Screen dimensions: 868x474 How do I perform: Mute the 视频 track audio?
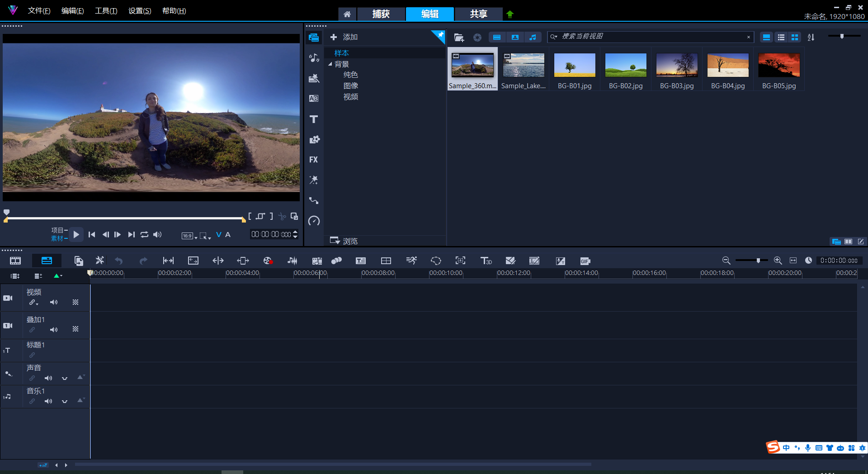pos(54,302)
